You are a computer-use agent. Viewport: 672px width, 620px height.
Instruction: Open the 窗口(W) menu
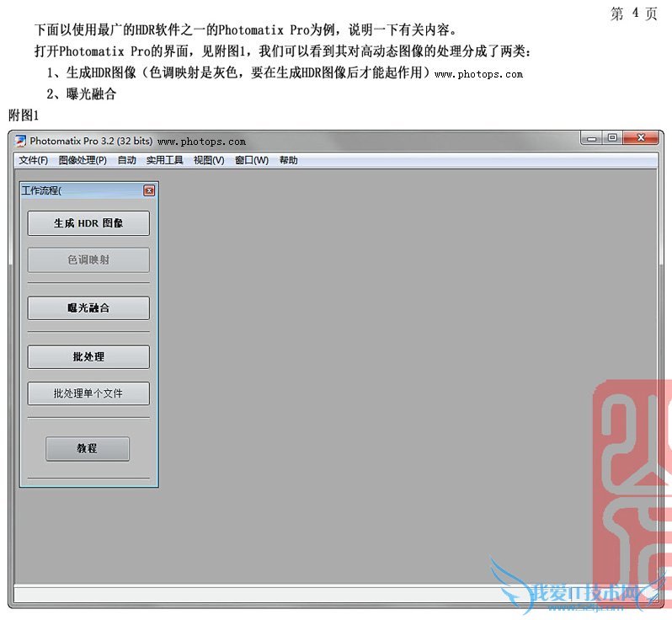pyautogui.click(x=252, y=160)
